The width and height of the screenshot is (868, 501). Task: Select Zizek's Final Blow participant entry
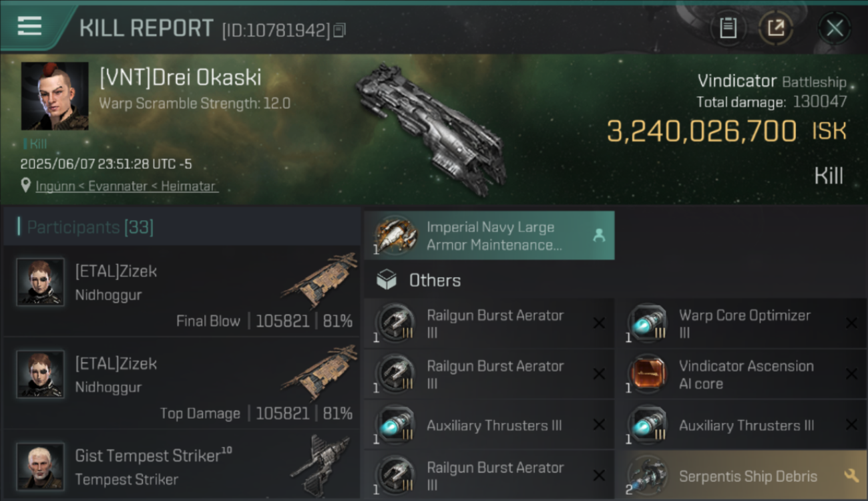(182, 291)
